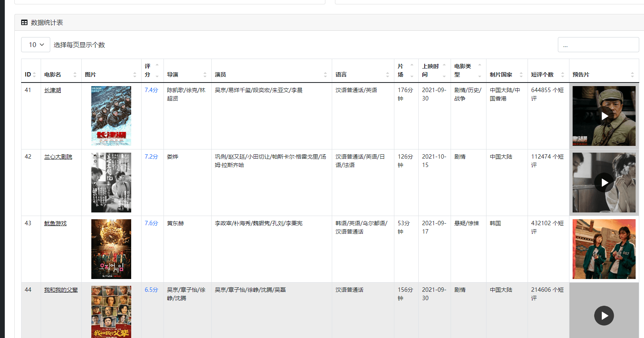Sort by 制片国家 column header

[x=507, y=71]
